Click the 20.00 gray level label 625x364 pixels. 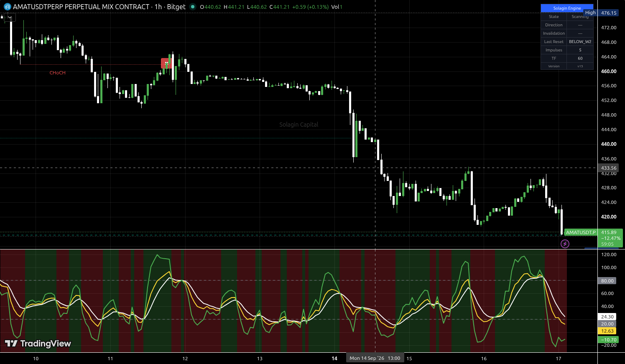(x=607, y=324)
